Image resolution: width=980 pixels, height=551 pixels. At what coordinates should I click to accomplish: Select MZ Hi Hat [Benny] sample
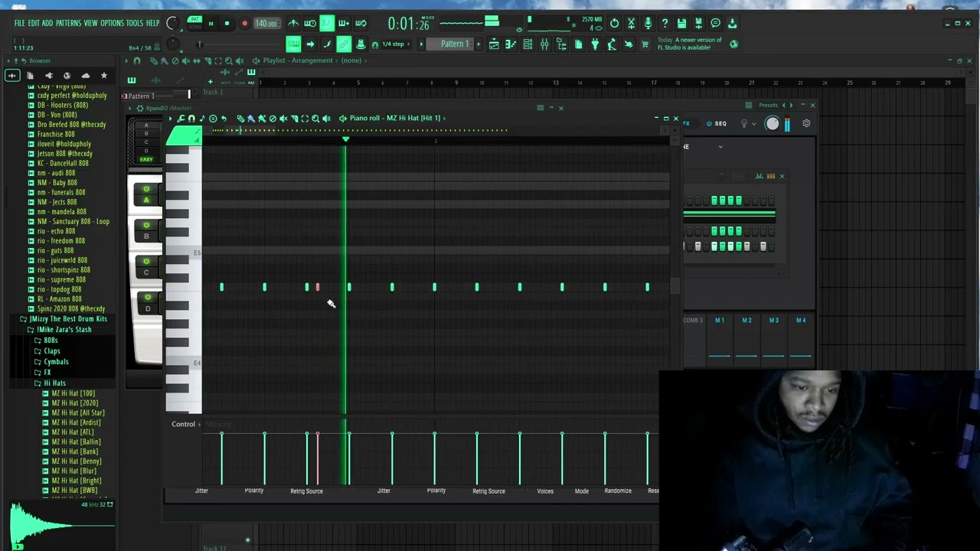pyautogui.click(x=75, y=461)
